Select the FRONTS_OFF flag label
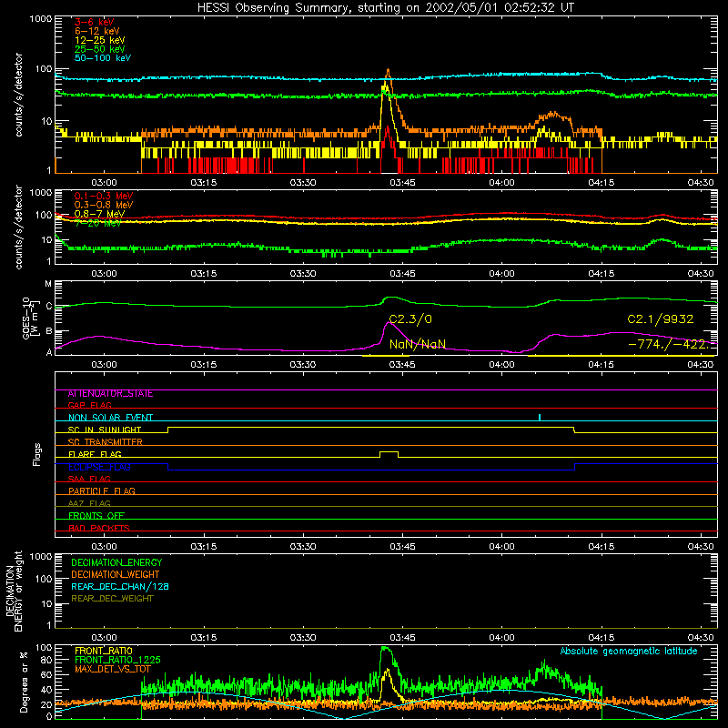728x728 pixels. 96,516
